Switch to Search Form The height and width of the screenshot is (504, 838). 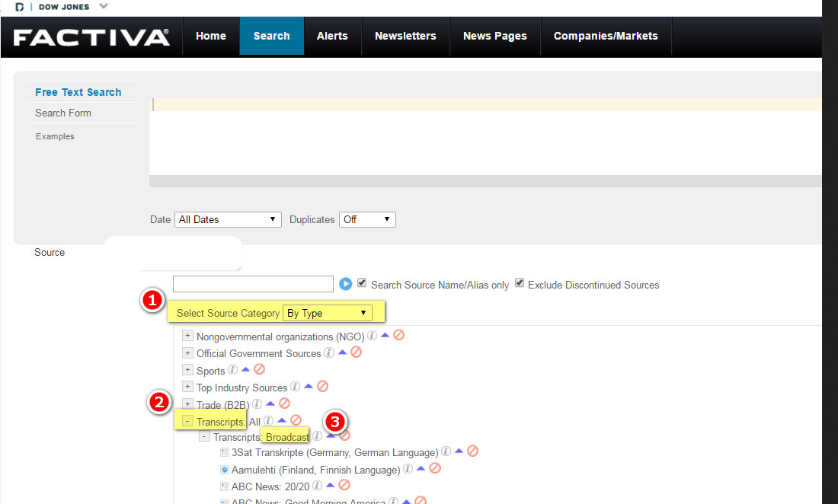click(x=63, y=113)
